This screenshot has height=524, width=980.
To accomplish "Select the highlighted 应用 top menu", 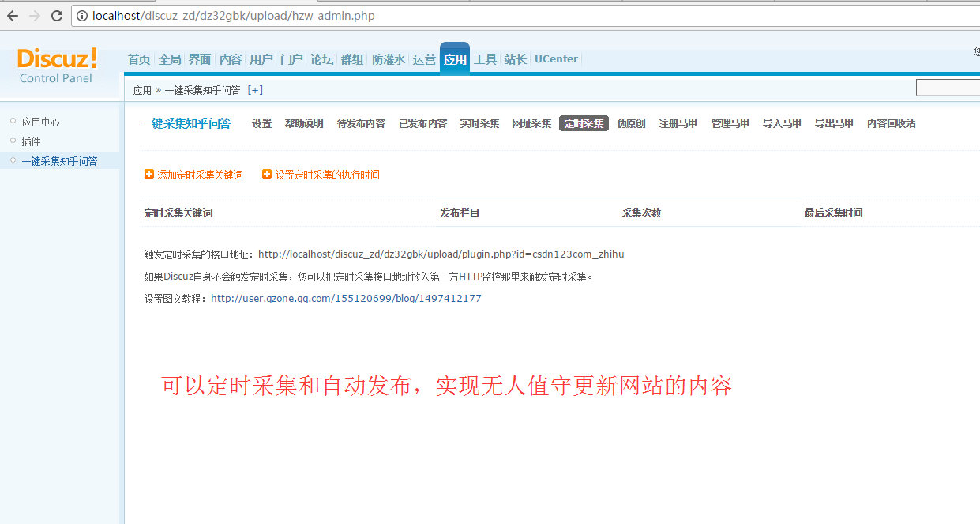I will pos(455,58).
